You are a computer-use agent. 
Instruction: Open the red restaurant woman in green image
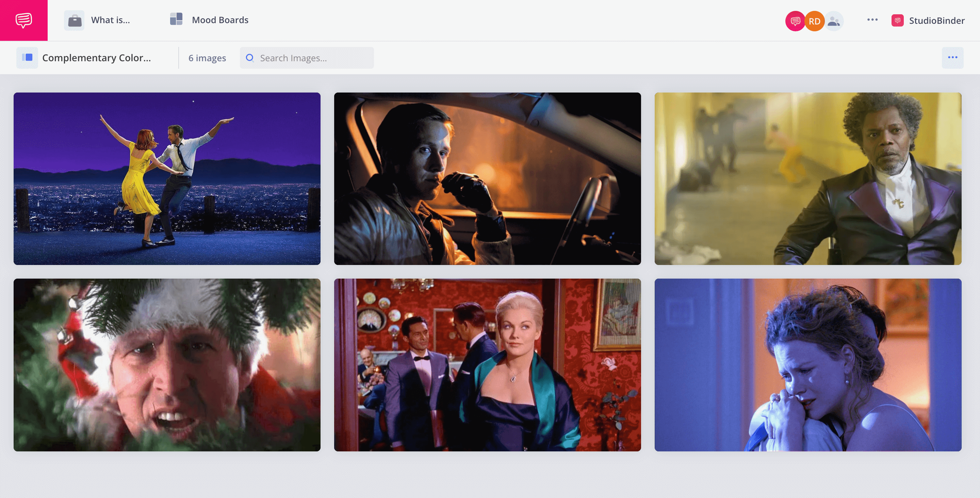pos(487,365)
